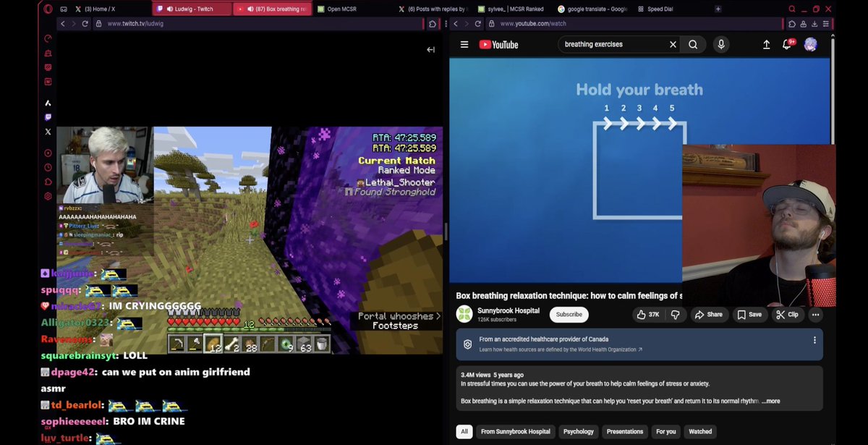868x445 pixels.
Task: Open more actions menu beside Clip
Action: [815, 314]
